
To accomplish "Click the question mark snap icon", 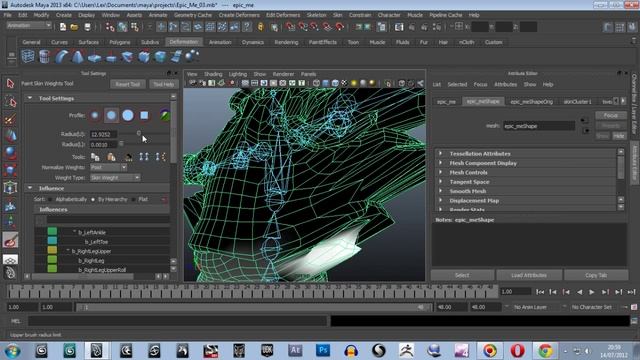I will [x=247, y=27].
